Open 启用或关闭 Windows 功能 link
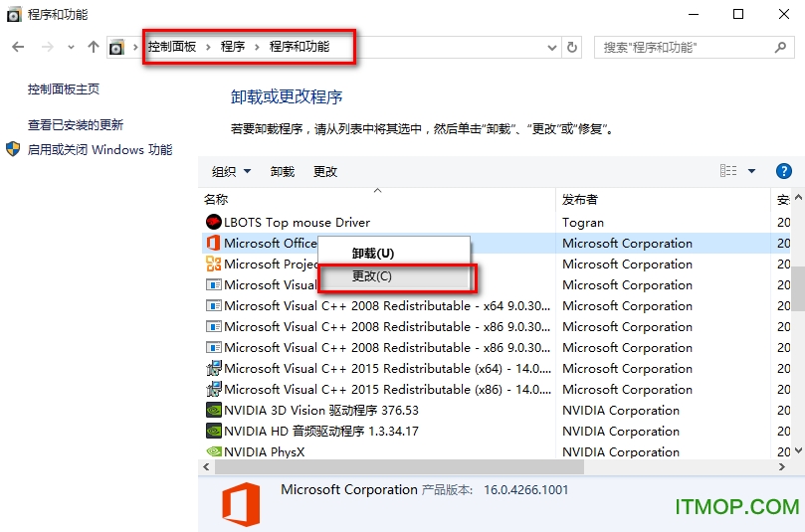The image size is (805, 532). [x=100, y=150]
